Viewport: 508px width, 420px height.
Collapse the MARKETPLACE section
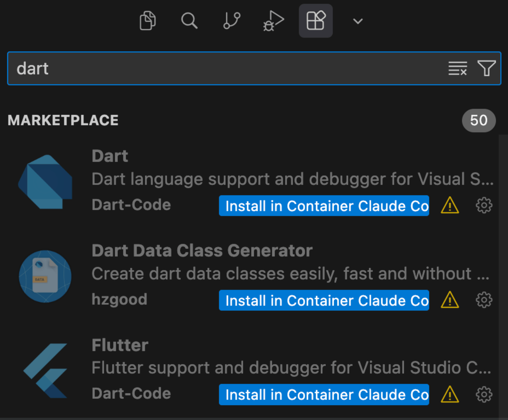pos(63,120)
